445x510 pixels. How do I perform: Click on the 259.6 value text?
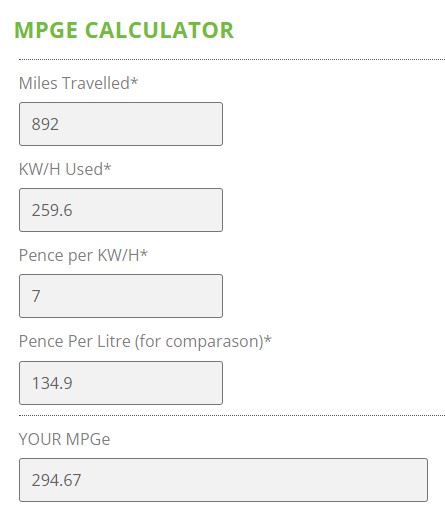coord(52,210)
